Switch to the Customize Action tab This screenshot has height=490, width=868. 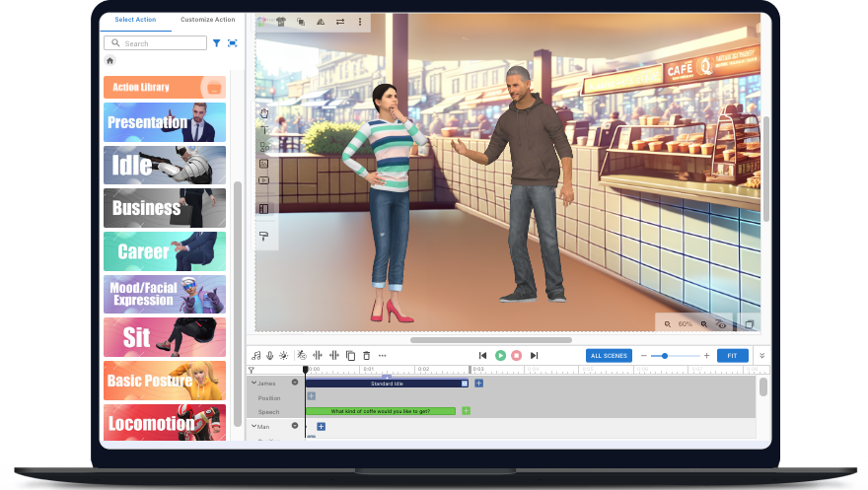point(208,20)
